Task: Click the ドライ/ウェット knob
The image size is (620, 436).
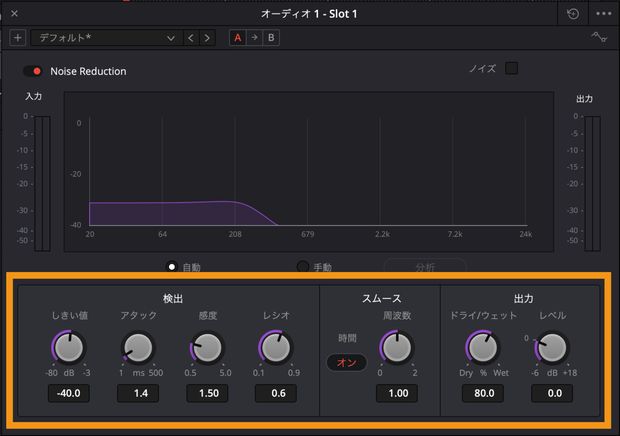Action: click(x=483, y=347)
